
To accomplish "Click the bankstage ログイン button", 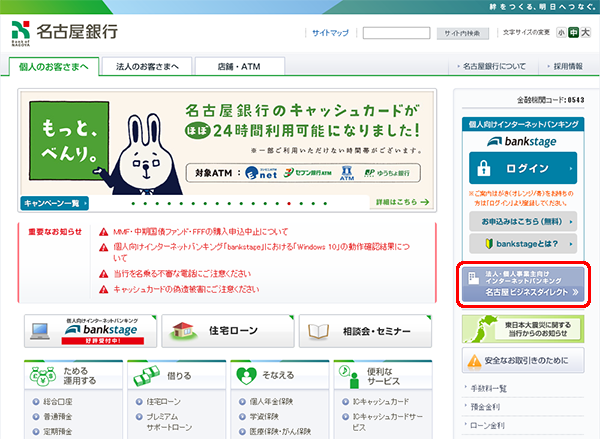I will (523, 168).
